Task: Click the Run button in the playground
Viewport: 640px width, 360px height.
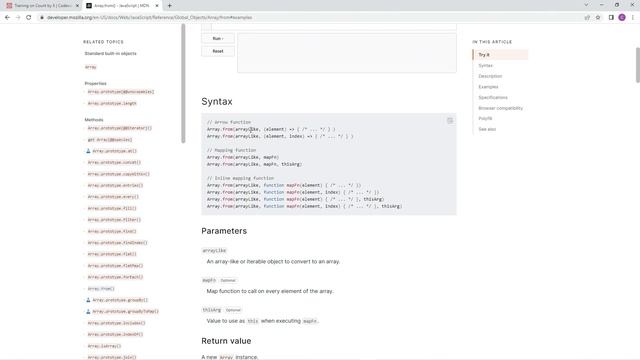Action: click(x=218, y=38)
